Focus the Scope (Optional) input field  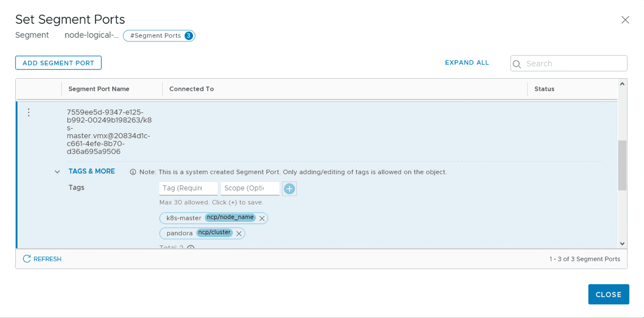[x=250, y=188]
